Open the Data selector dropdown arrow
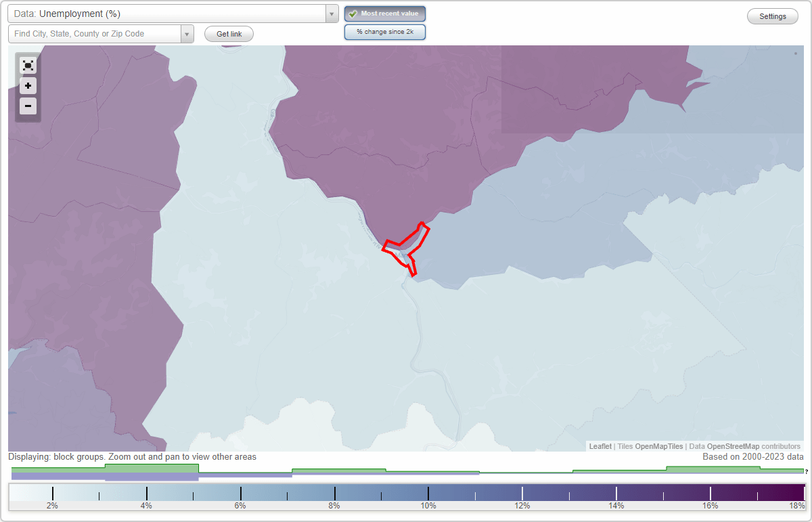The height and width of the screenshot is (522, 812). [331, 13]
